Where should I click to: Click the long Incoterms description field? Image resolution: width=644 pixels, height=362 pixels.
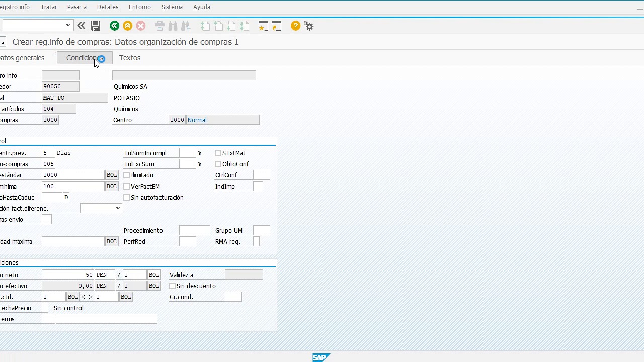click(x=106, y=319)
